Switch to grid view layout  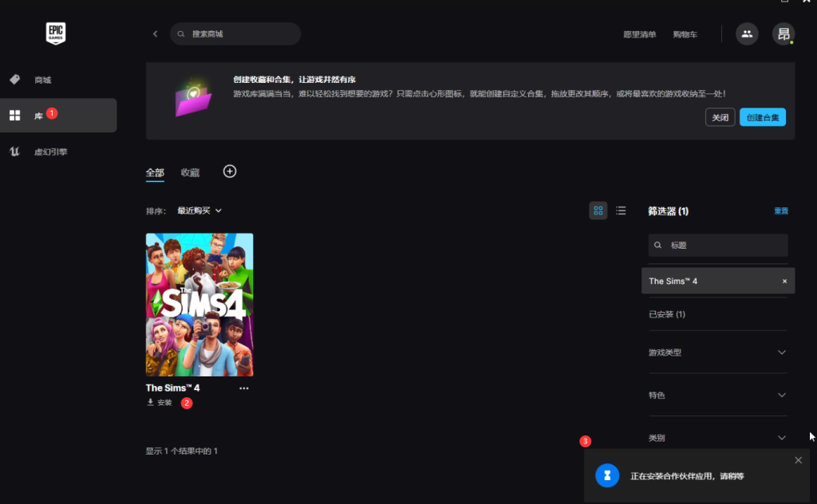598,211
